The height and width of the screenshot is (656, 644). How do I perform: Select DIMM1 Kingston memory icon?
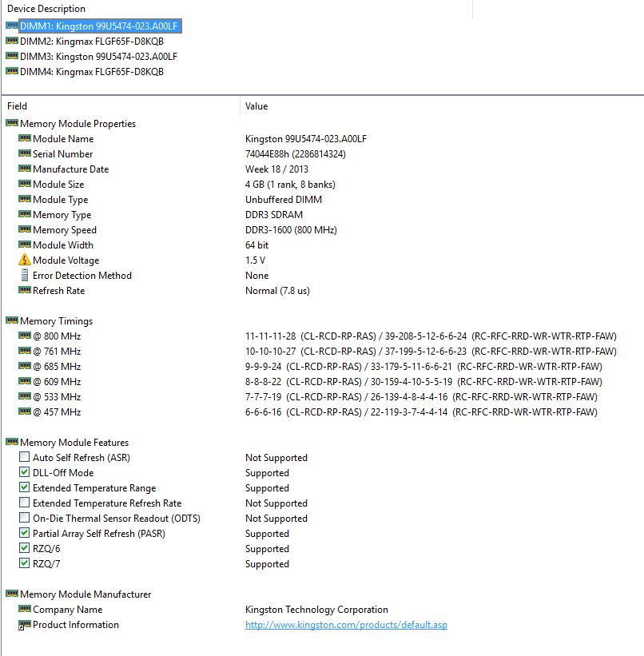point(12,26)
